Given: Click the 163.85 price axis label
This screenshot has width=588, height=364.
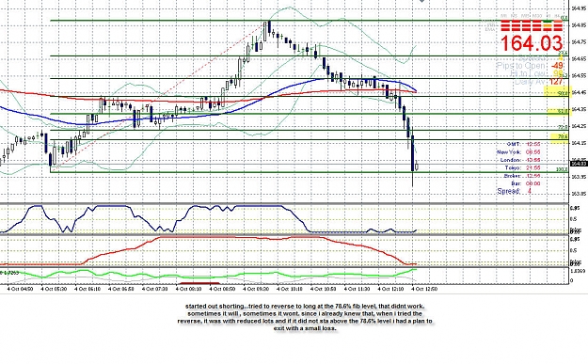Looking at the screenshot, I should pos(579,194).
